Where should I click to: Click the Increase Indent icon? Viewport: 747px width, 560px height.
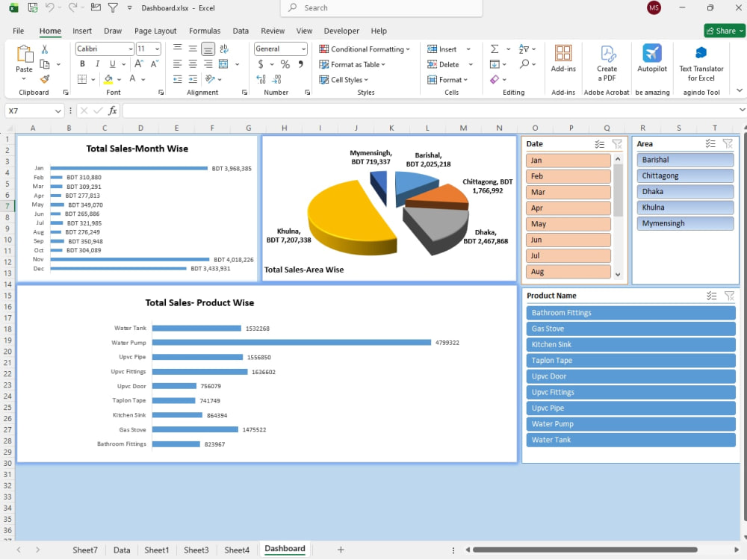pyautogui.click(x=193, y=79)
